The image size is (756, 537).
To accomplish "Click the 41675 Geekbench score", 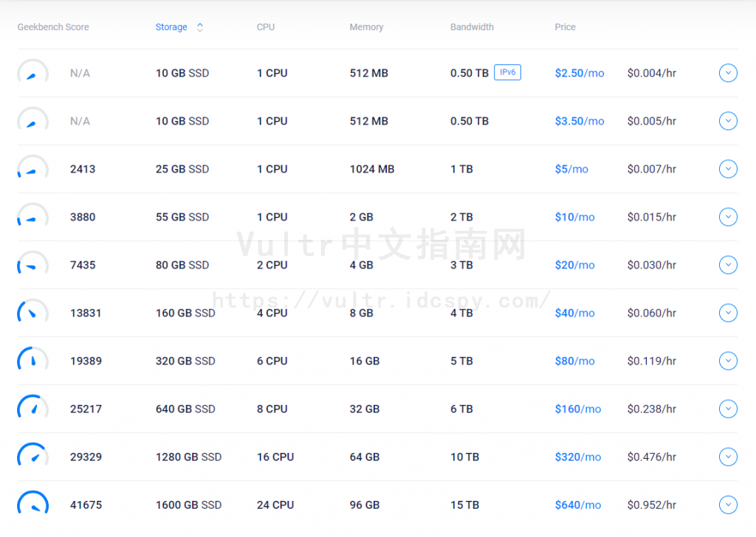I will 86,505.
